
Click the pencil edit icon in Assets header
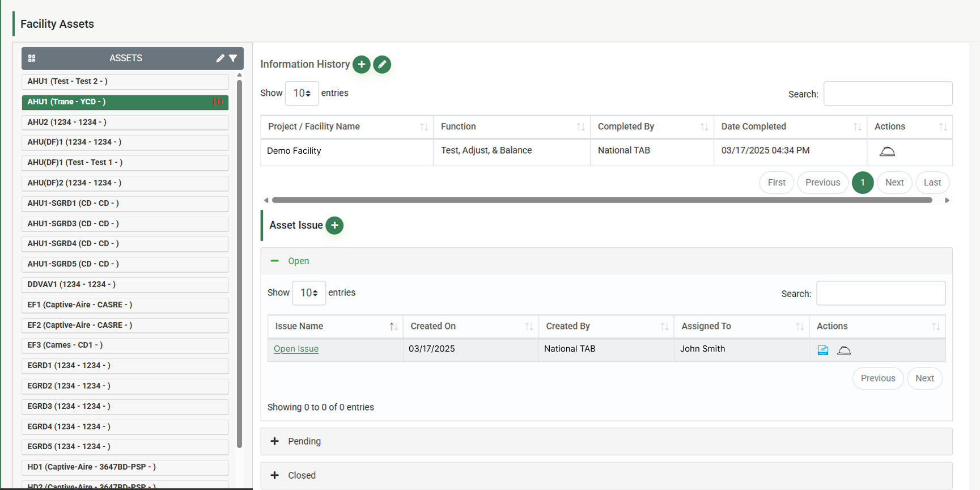[x=220, y=58]
